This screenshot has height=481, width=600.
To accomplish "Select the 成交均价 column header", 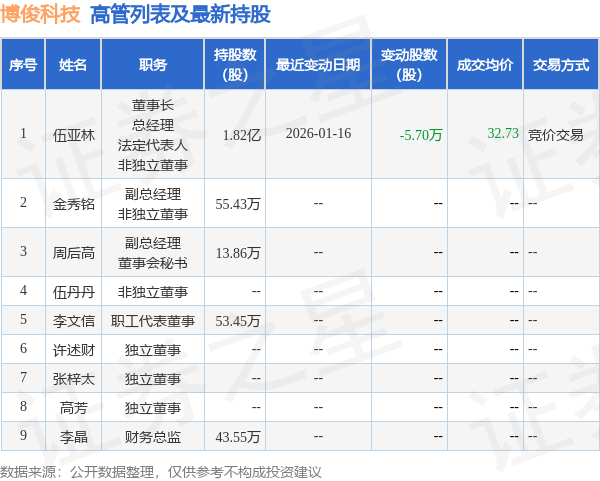I will (485, 65).
